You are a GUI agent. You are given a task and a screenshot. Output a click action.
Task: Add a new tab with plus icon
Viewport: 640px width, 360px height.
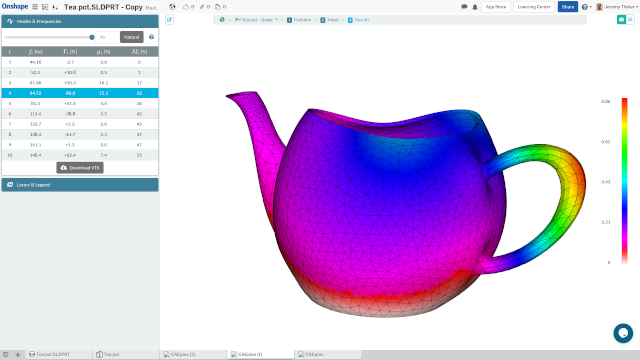[x=18, y=355]
